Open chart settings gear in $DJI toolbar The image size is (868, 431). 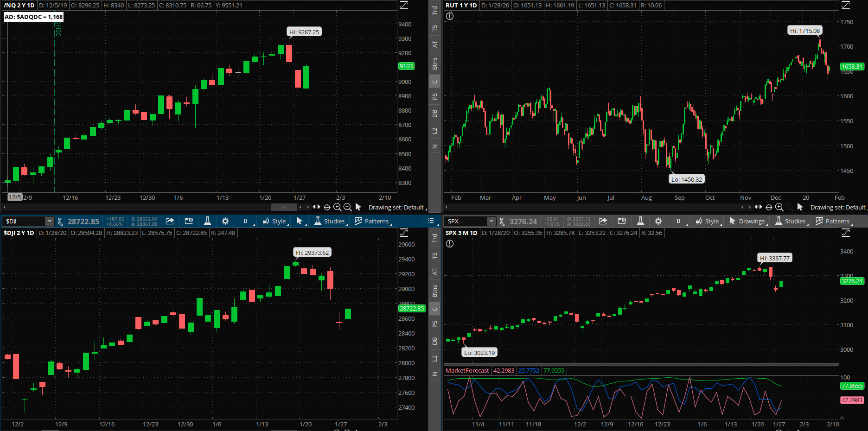click(x=225, y=221)
